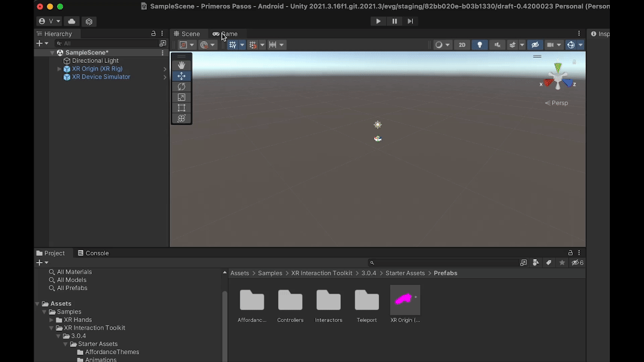Open the account dropdown
644x362 pixels.
pyautogui.click(x=49, y=22)
